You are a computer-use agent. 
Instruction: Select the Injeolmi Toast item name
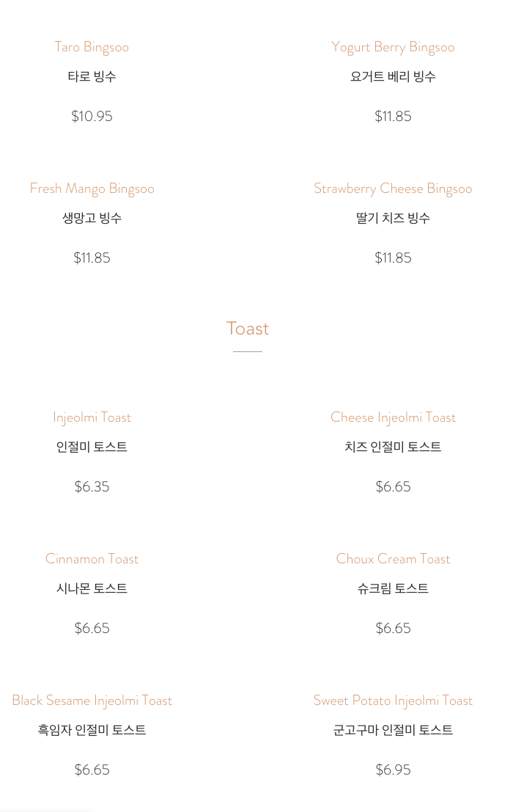tap(92, 417)
